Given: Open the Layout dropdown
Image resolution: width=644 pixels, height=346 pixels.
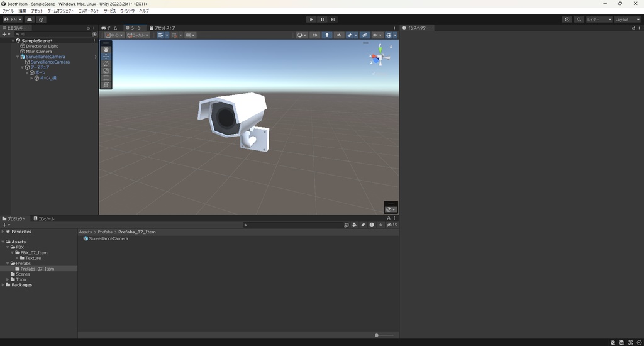Looking at the screenshot, I should pos(627,20).
